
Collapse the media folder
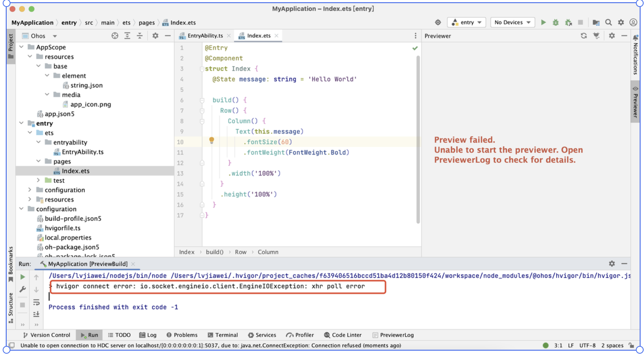pyautogui.click(x=47, y=94)
